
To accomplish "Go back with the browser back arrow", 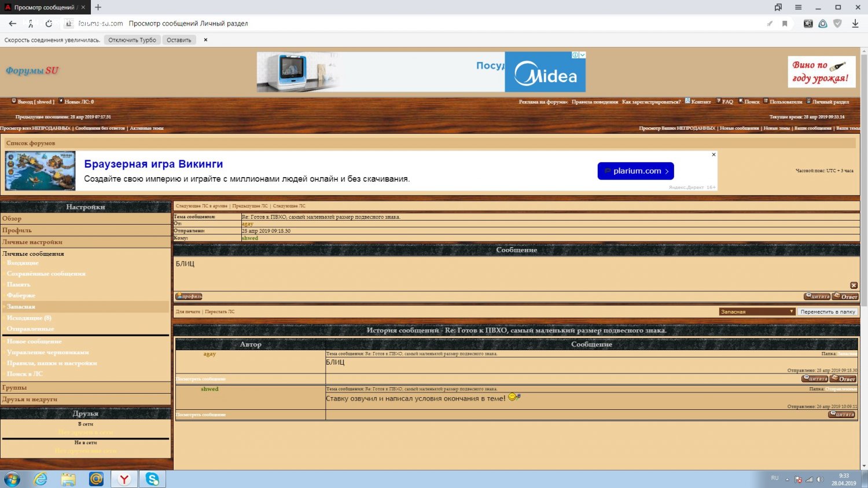I will click(x=13, y=24).
